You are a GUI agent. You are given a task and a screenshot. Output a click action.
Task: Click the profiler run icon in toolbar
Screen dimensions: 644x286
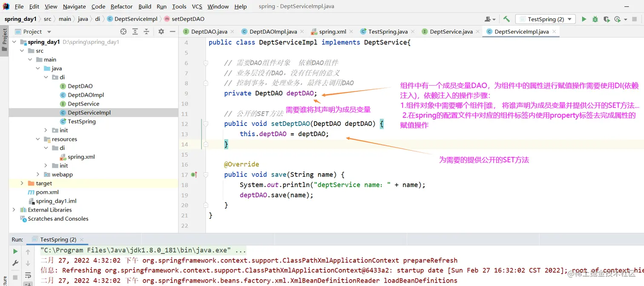(617, 19)
